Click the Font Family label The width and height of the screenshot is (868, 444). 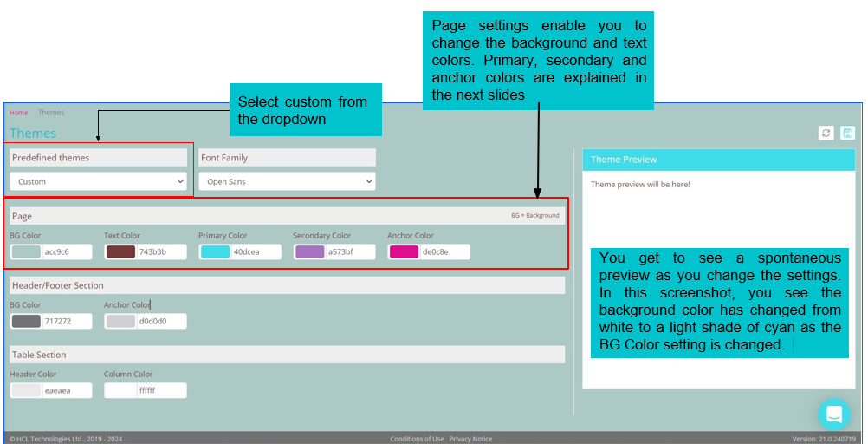(224, 158)
